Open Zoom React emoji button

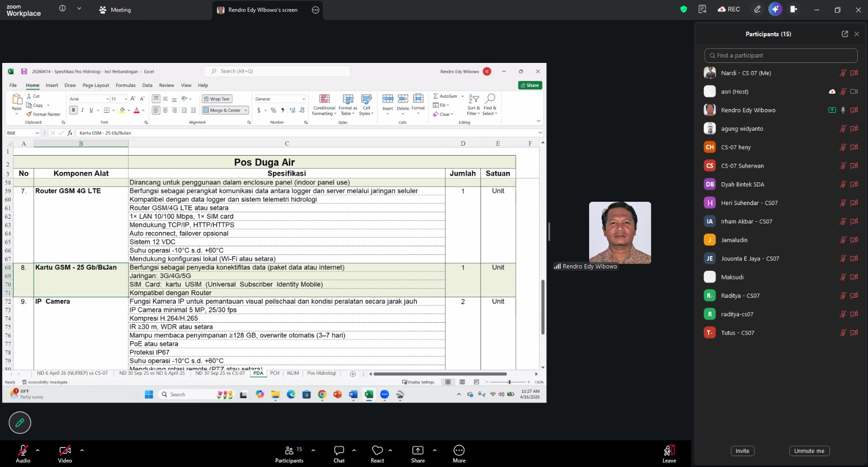378,454
